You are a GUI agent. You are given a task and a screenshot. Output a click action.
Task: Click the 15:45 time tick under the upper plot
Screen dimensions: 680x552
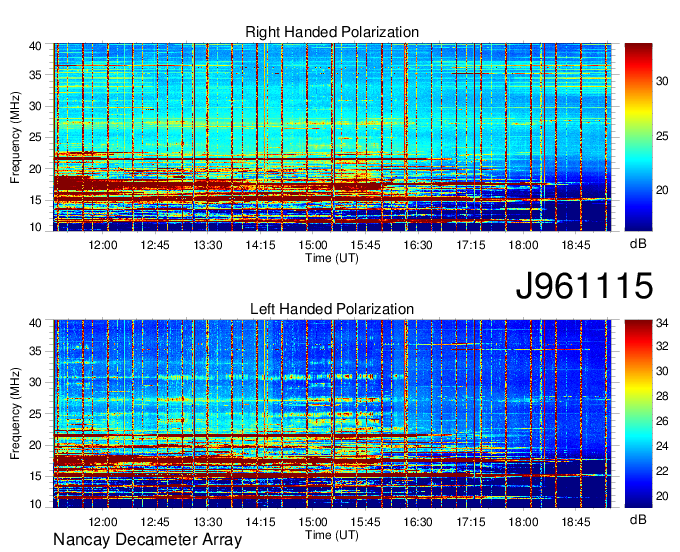[x=365, y=245]
